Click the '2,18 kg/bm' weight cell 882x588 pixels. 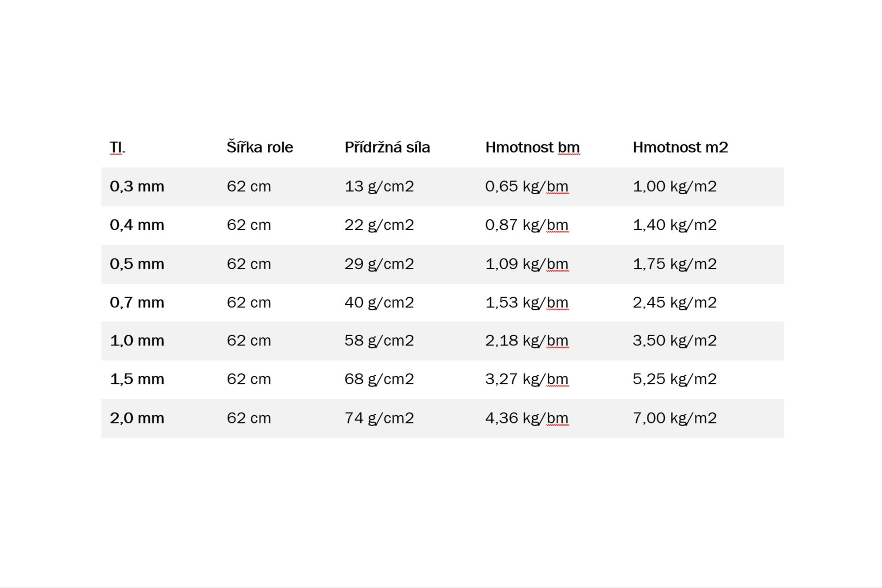527,341
